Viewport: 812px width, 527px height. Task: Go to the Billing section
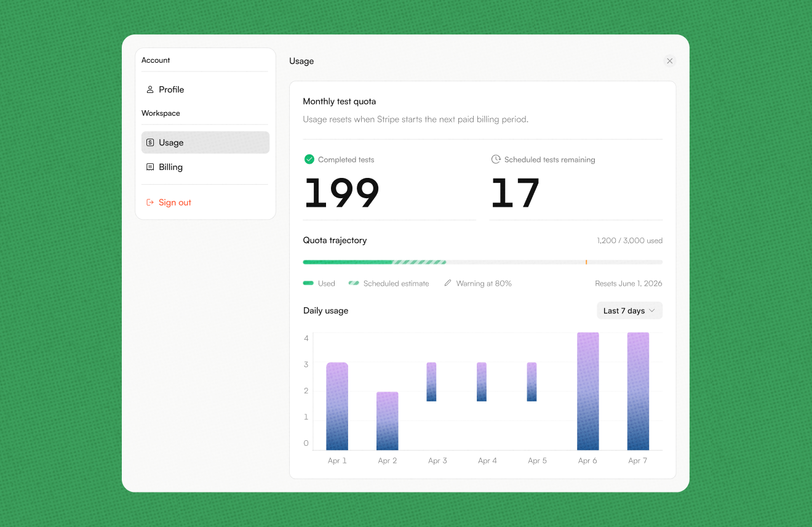(x=205, y=167)
